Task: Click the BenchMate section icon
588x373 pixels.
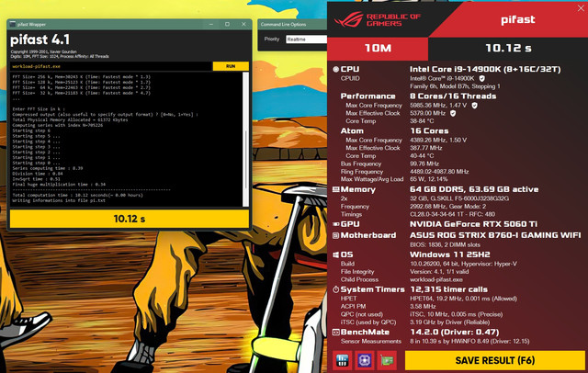Action: (x=335, y=333)
